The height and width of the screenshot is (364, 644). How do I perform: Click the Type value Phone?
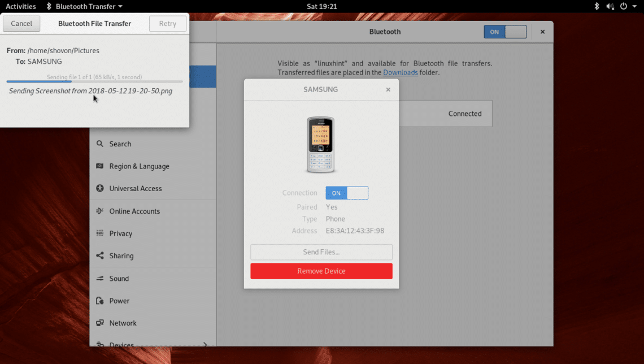pyautogui.click(x=335, y=219)
